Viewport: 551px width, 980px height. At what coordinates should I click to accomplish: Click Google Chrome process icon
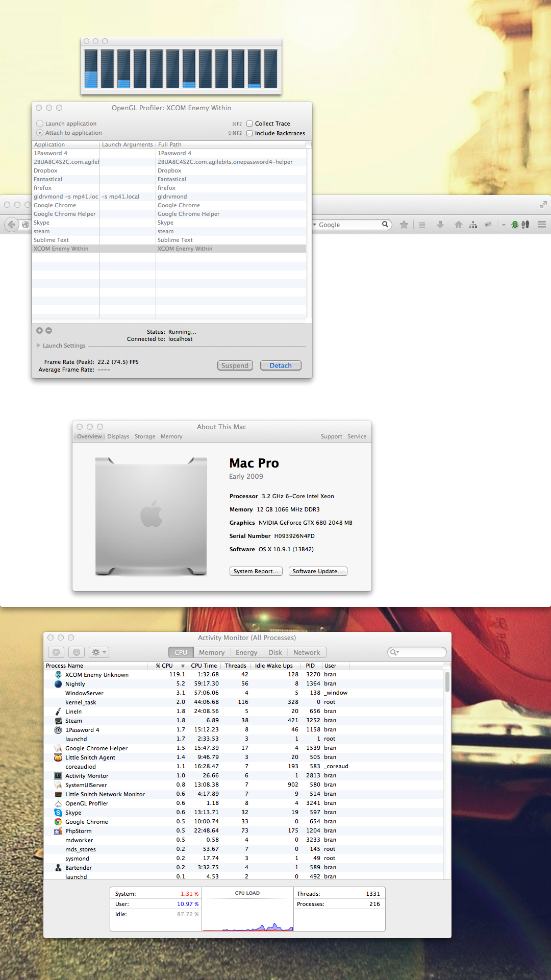click(58, 822)
